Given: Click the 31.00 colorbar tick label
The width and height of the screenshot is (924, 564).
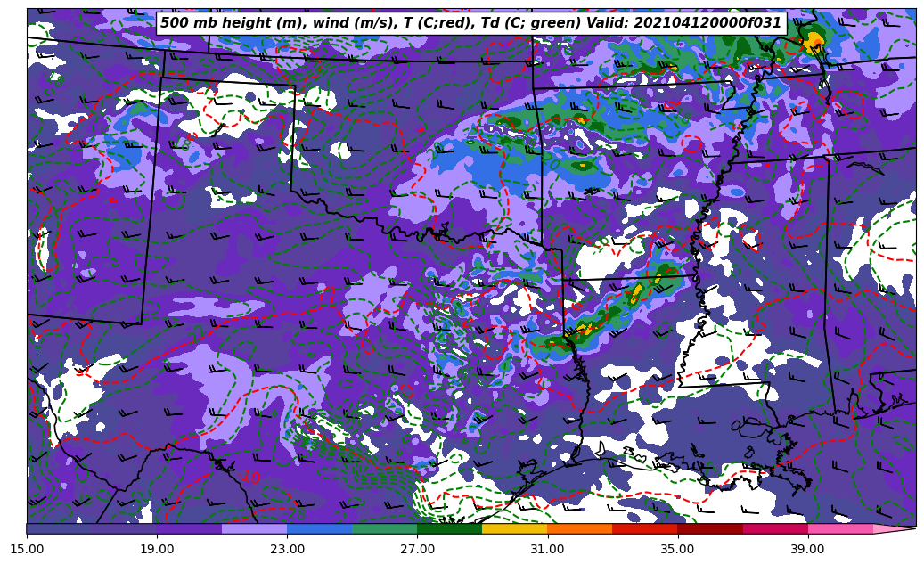Looking at the screenshot, I should [547, 549].
